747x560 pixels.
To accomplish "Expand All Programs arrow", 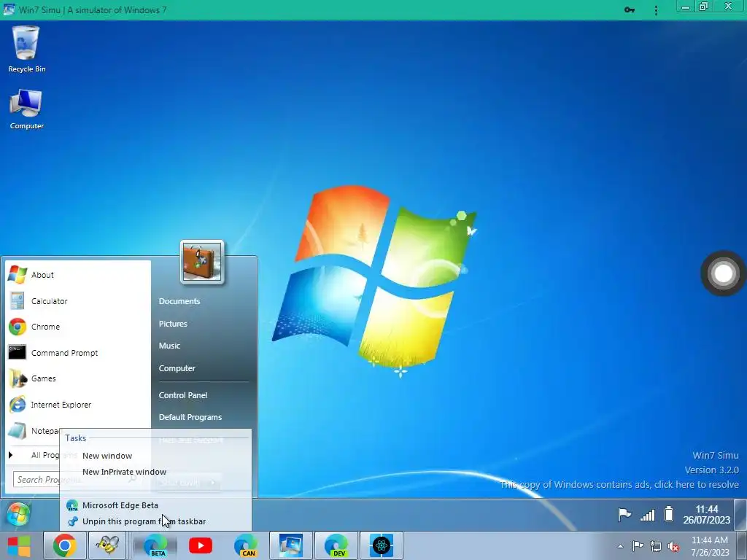I will 10,455.
